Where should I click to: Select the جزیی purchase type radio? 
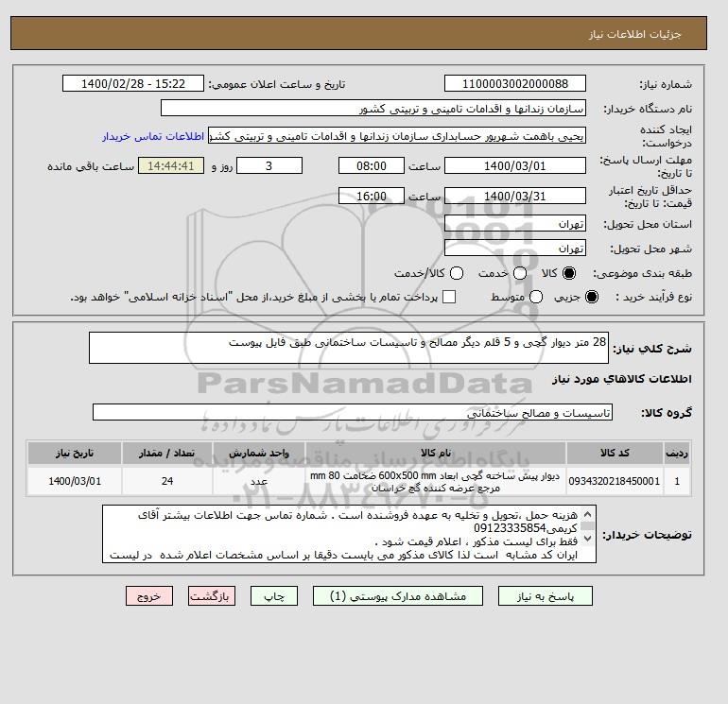[592, 297]
